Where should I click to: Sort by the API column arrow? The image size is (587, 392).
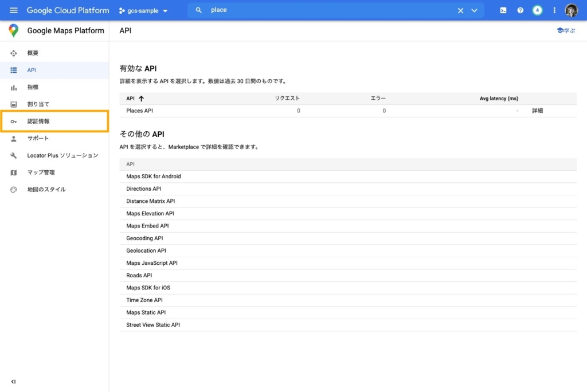pyautogui.click(x=141, y=99)
